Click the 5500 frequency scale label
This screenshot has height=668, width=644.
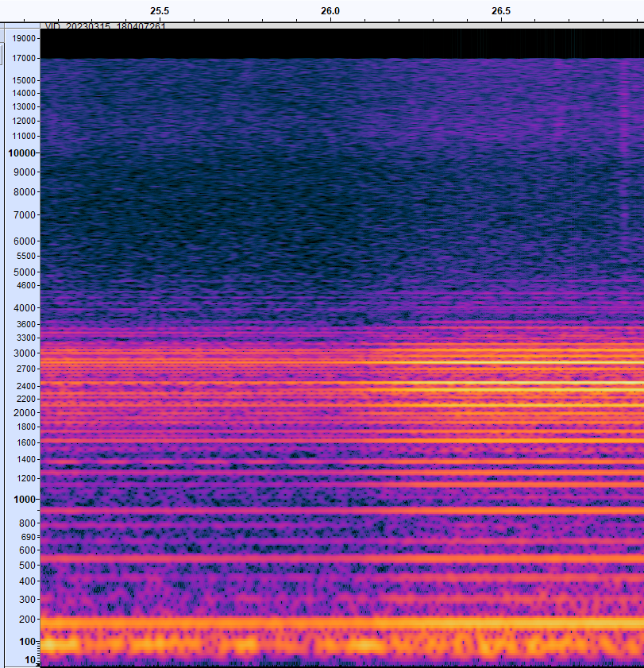[x=26, y=256]
